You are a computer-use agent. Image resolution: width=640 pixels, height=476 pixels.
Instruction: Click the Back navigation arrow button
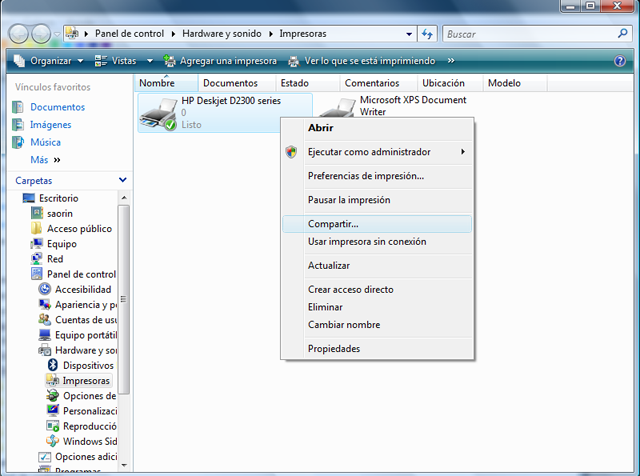(x=19, y=34)
